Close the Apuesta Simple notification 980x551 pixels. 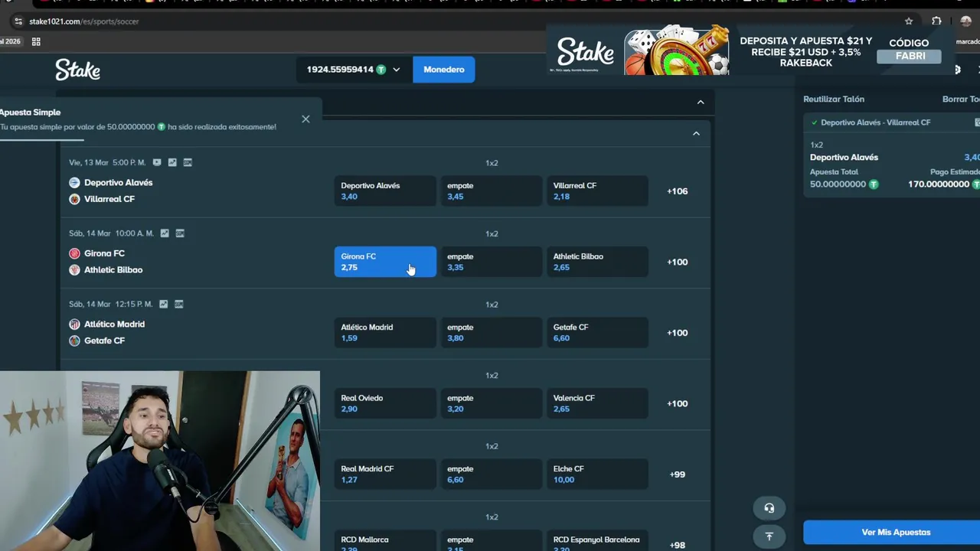[x=305, y=119]
